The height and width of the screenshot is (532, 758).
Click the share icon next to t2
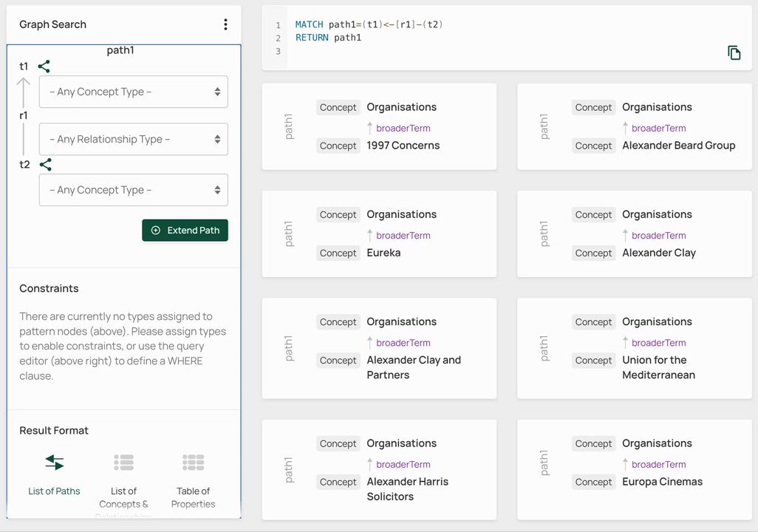coord(46,165)
